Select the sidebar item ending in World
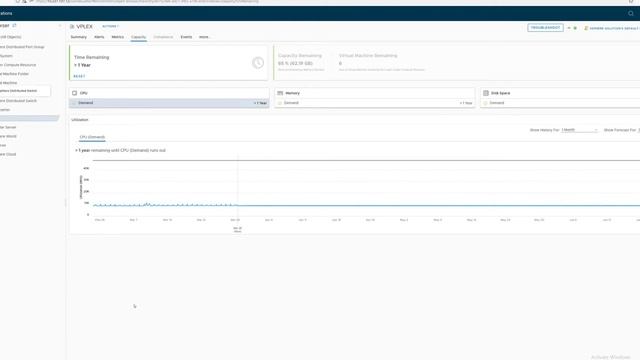 pyautogui.click(x=9, y=136)
